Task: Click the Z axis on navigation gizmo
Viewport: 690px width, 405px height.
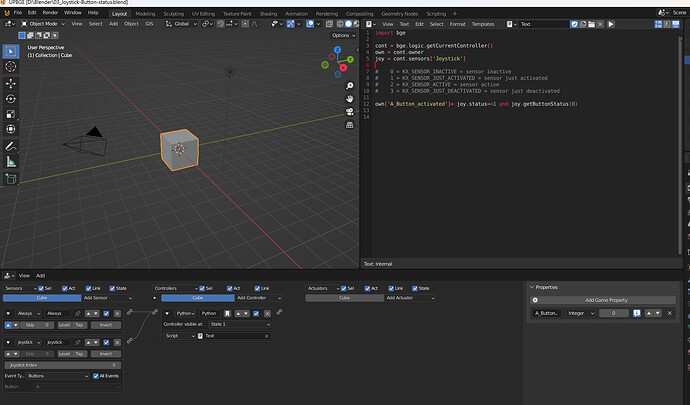Action: (x=337, y=50)
